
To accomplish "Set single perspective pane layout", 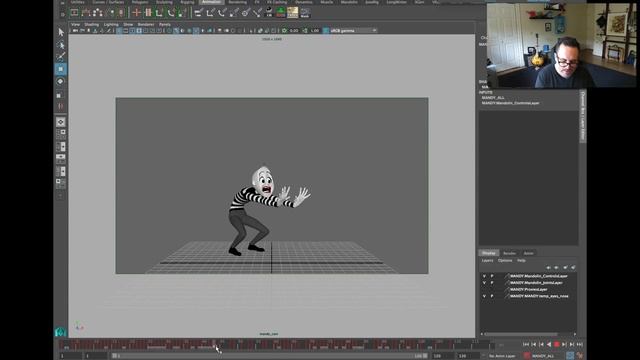I will click(61, 122).
